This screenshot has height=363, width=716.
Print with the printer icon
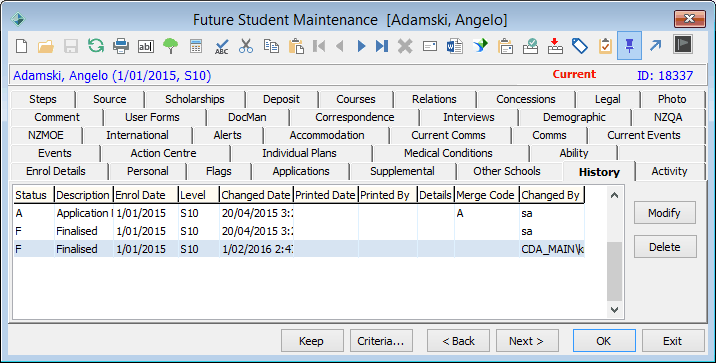tap(121, 46)
